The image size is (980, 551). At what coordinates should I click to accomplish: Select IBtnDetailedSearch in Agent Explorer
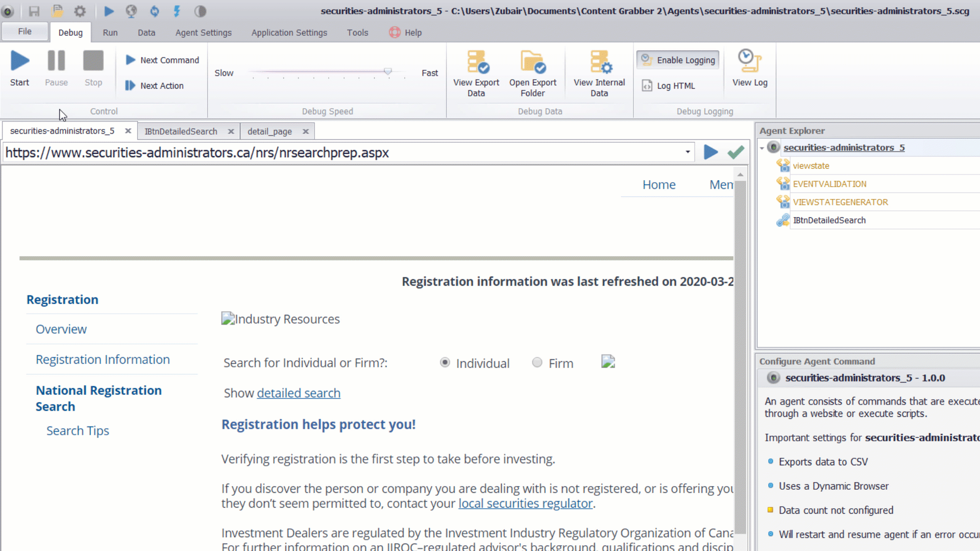[x=829, y=220]
